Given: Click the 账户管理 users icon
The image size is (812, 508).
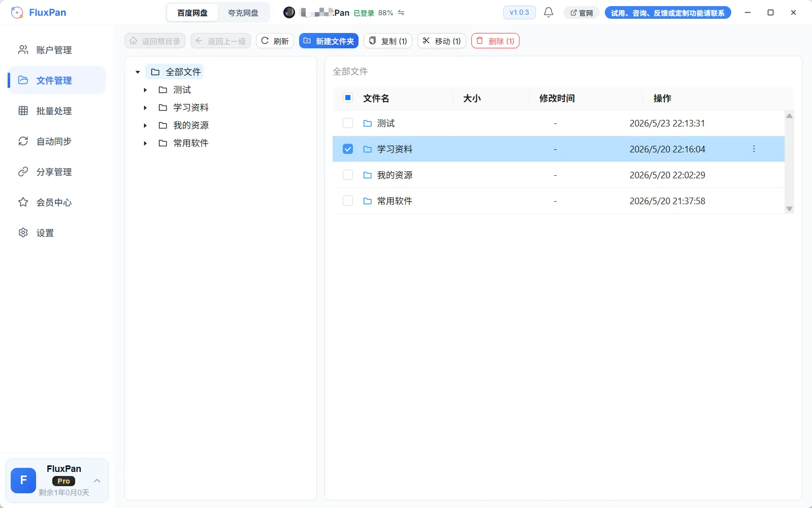Looking at the screenshot, I should [x=23, y=50].
